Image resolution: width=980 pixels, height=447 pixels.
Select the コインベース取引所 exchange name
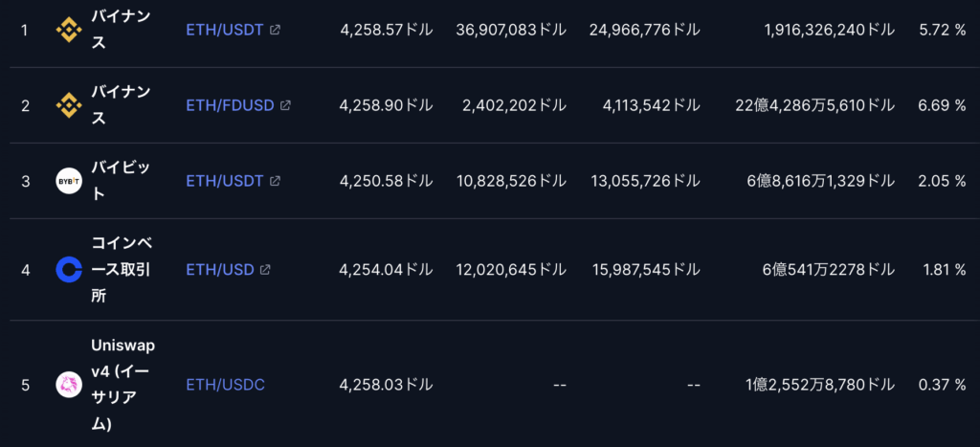121,270
